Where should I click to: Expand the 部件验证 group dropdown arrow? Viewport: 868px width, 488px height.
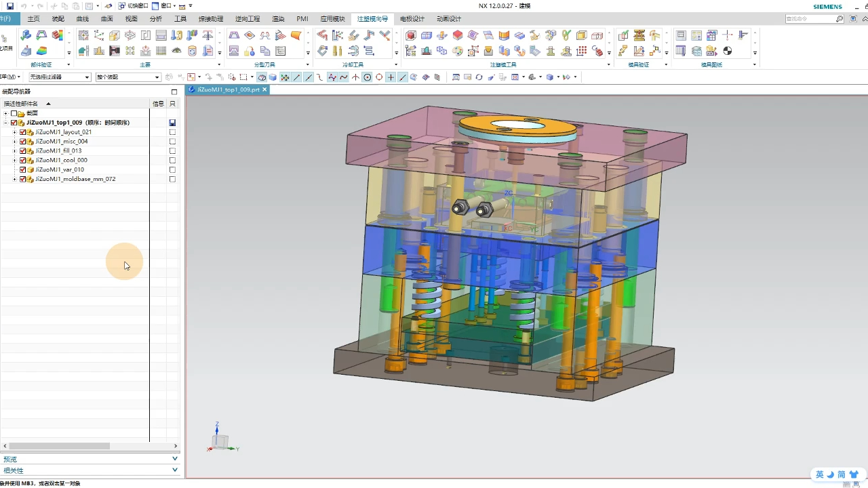click(68, 64)
